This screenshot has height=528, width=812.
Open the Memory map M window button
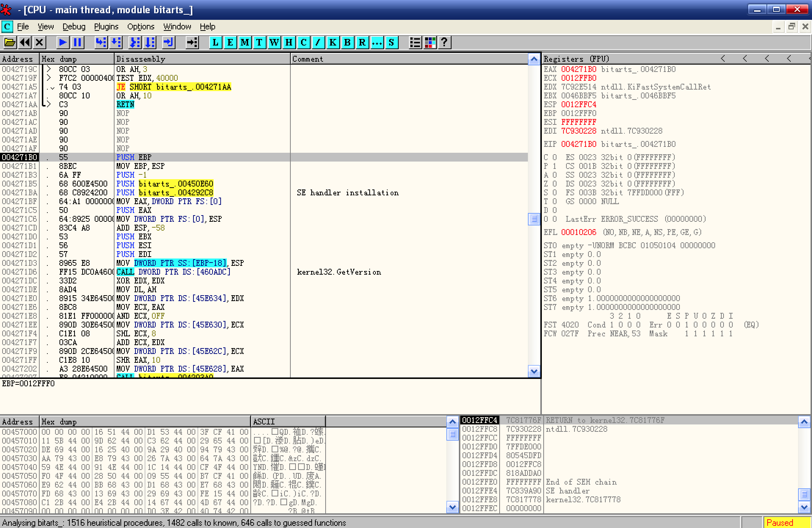tap(245, 43)
